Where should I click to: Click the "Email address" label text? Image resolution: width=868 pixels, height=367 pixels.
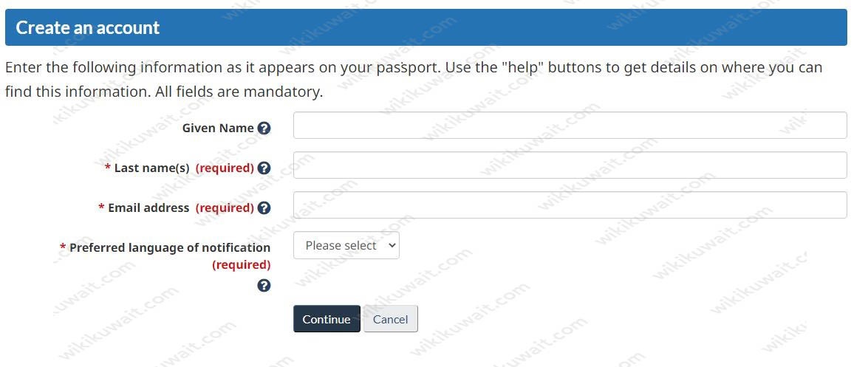coord(148,208)
